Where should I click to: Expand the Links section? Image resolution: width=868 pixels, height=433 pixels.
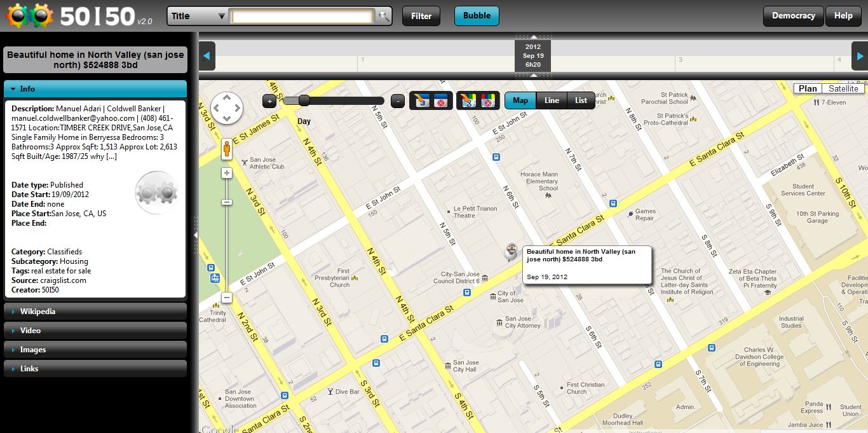point(95,369)
